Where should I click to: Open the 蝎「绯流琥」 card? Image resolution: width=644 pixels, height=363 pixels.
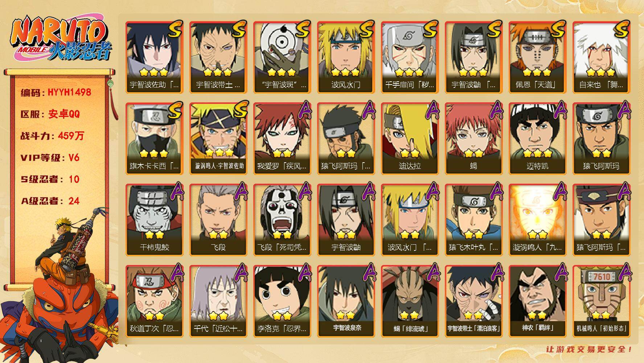tap(410, 301)
